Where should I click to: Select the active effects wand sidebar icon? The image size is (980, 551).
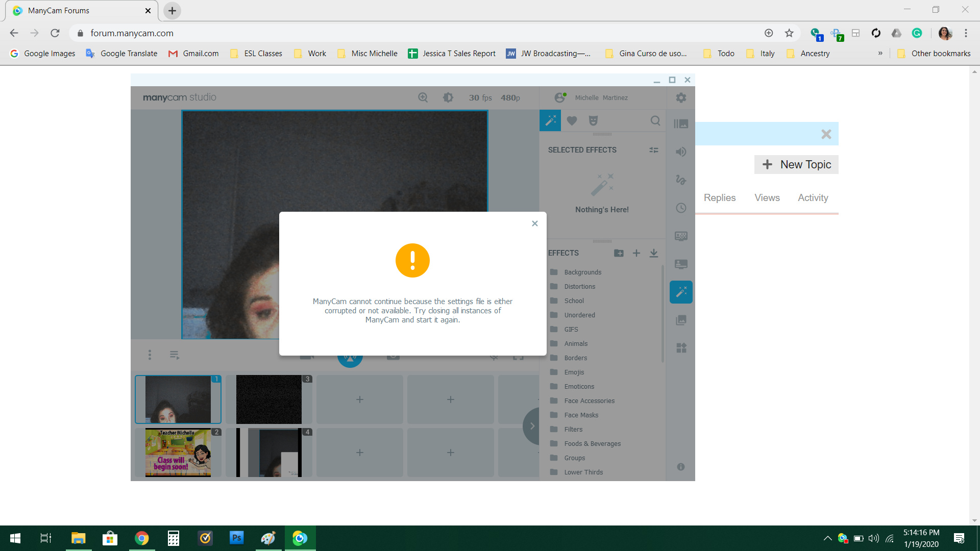(x=681, y=292)
